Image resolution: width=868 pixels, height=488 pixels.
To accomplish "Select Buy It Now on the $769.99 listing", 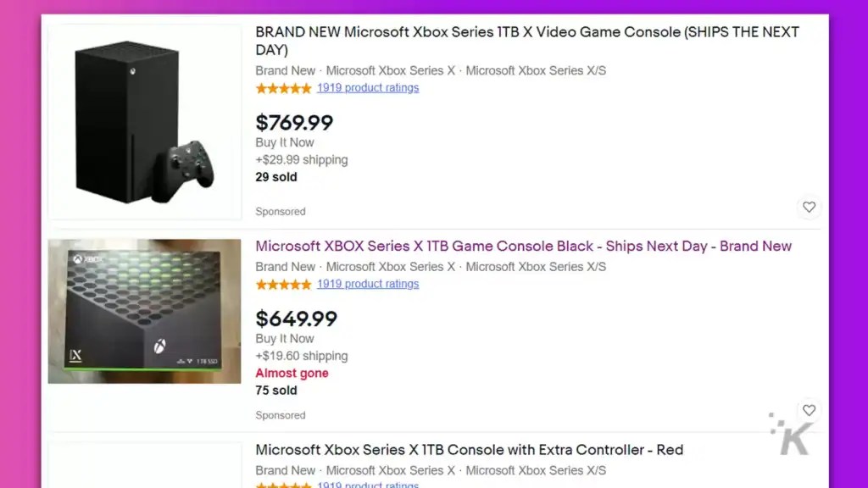I will pos(284,142).
